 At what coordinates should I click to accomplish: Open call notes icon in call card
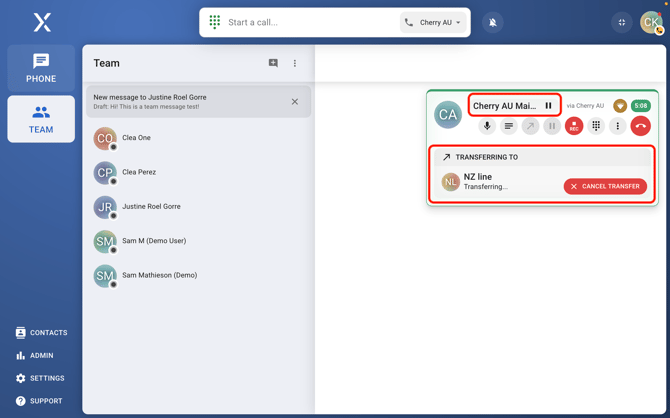[509, 126]
